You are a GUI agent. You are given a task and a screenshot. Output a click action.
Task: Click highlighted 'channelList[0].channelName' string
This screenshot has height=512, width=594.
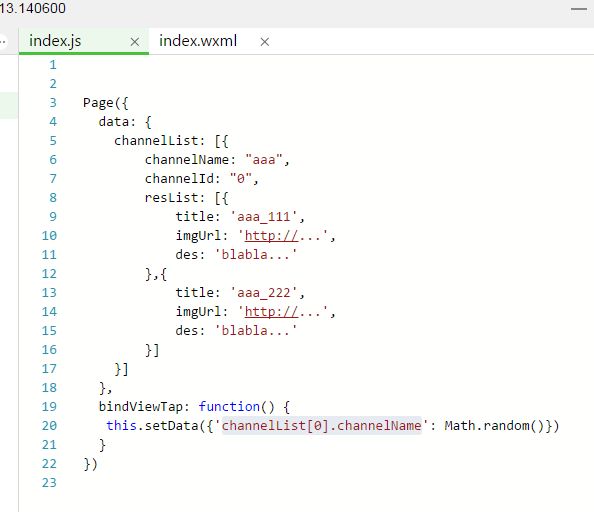pos(322,426)
